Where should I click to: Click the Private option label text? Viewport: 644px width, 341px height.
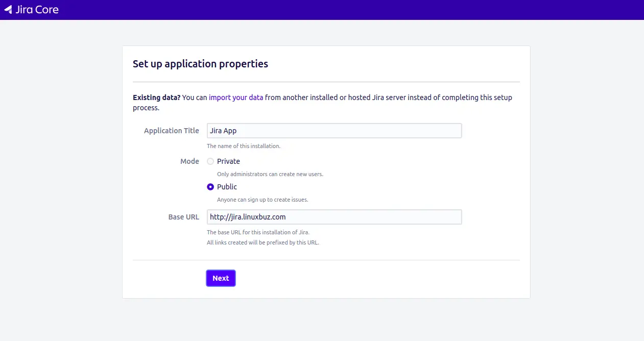(x=228, y=161)
